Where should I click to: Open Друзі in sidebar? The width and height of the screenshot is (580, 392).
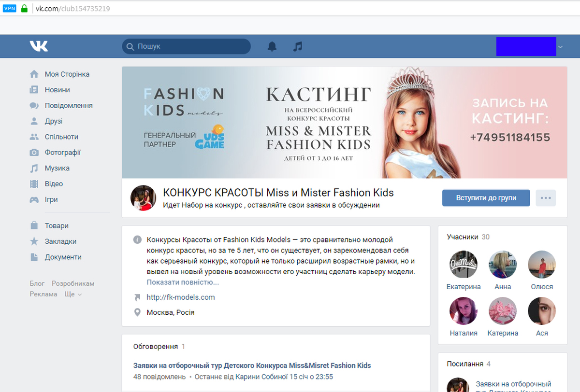tap(54, 121)
